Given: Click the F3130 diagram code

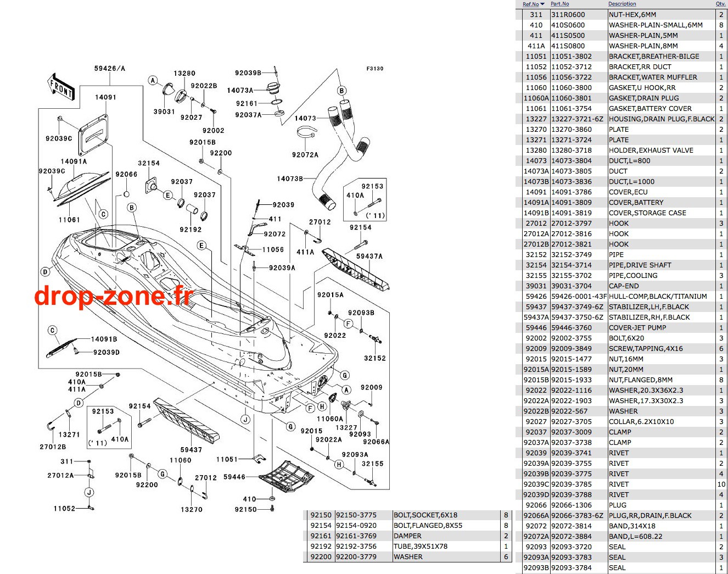Looking at the screenshot, I should tap(375, 69).
